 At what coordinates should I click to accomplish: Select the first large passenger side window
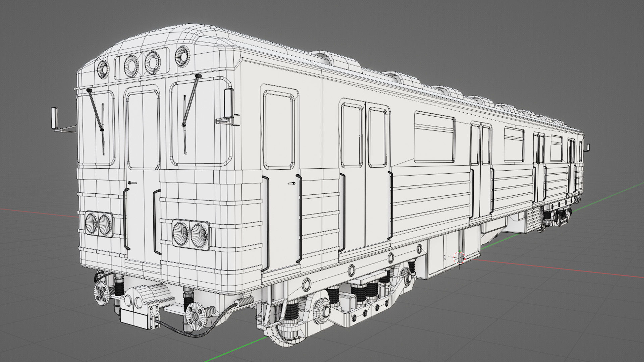click(435, 137)
